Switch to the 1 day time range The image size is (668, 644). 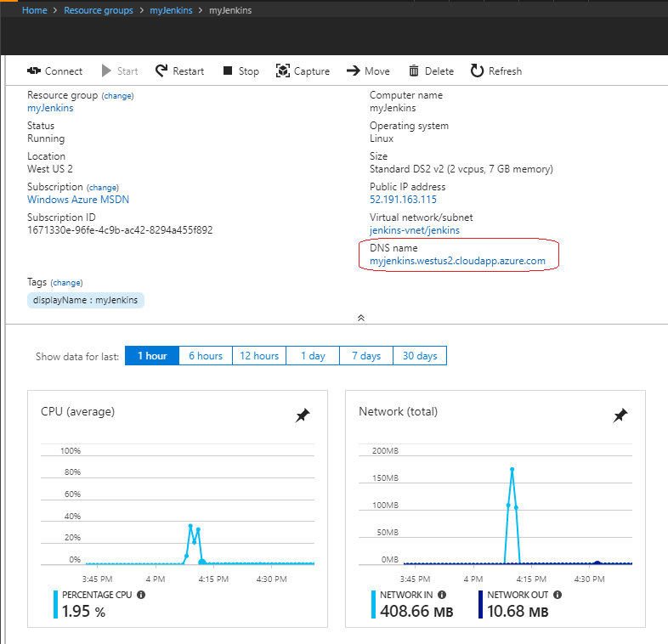(x=313, y=356)
